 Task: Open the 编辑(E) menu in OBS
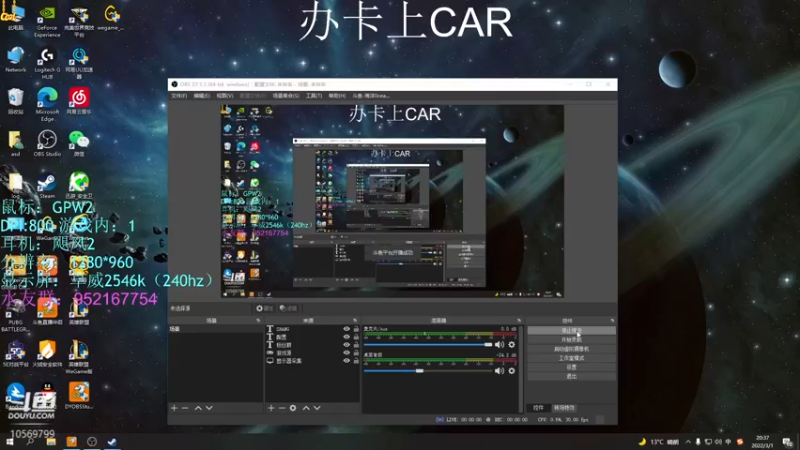(x=202, y=96)
